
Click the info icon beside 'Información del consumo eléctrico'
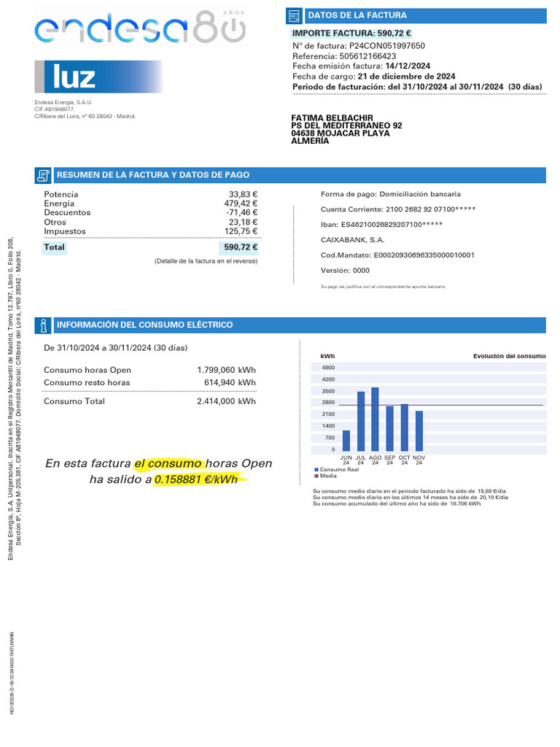coord(43,325)
